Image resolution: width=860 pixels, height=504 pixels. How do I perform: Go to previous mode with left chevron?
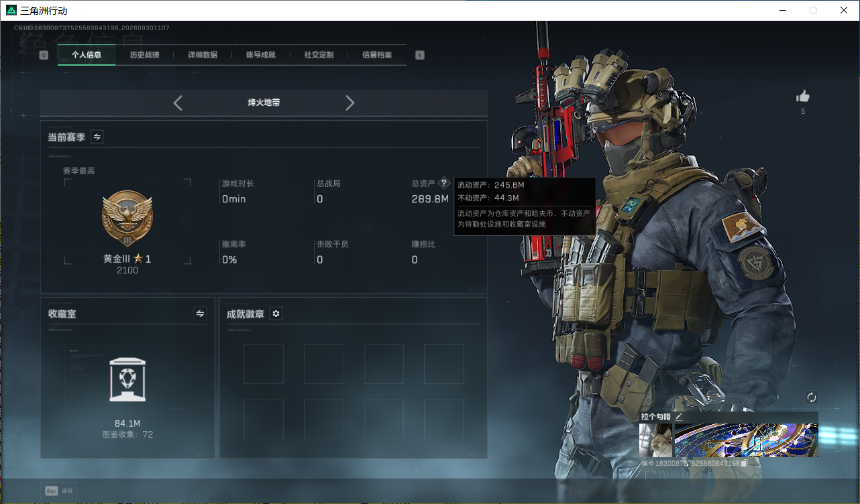[x=178, y=103]
